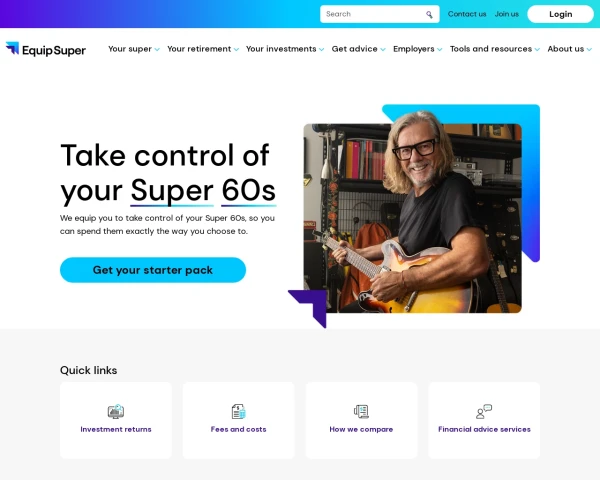Expand the Your retirement chevron
600x480 pixels.
click(x=236, y=49)
